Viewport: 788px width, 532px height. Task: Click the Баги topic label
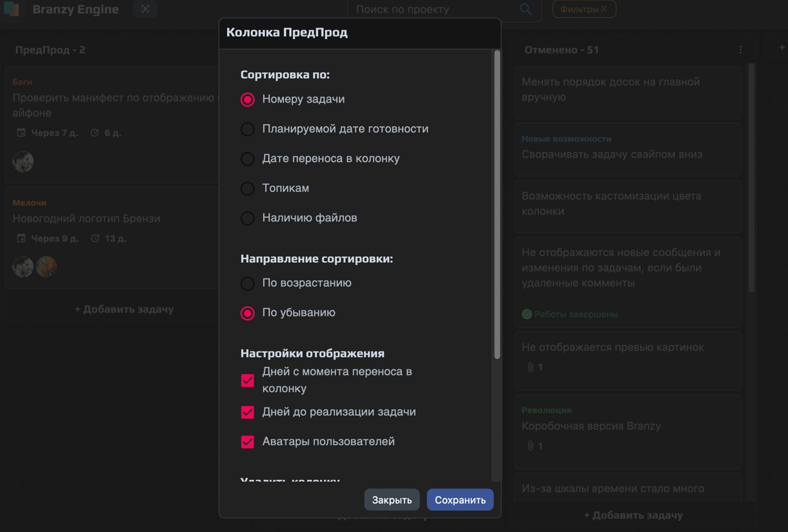click(22, 82)
